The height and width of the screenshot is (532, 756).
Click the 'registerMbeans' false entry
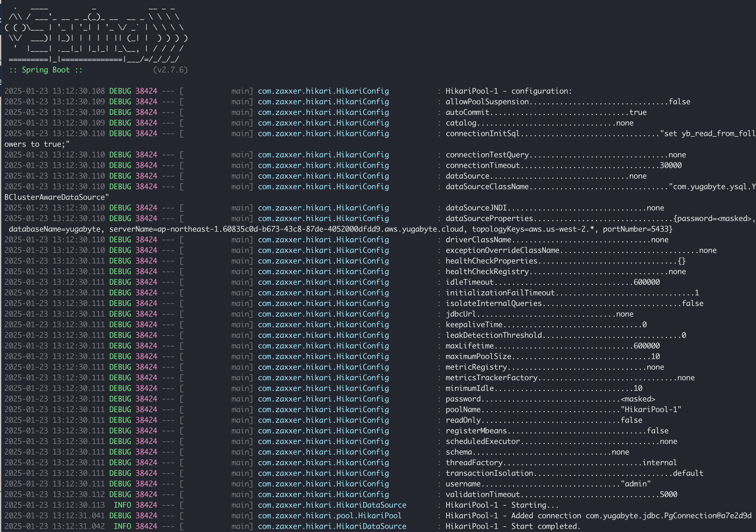[x=557, y=431]
